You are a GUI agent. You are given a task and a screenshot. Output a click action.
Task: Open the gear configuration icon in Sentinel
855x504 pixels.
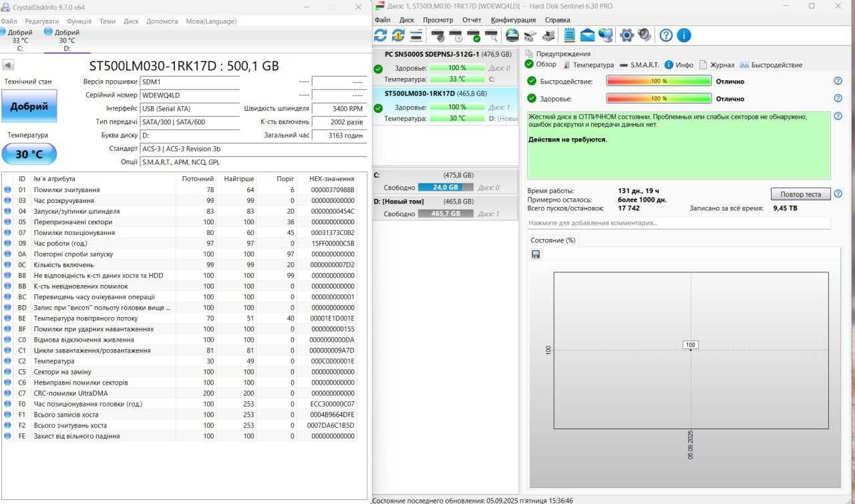pos(627,35)
